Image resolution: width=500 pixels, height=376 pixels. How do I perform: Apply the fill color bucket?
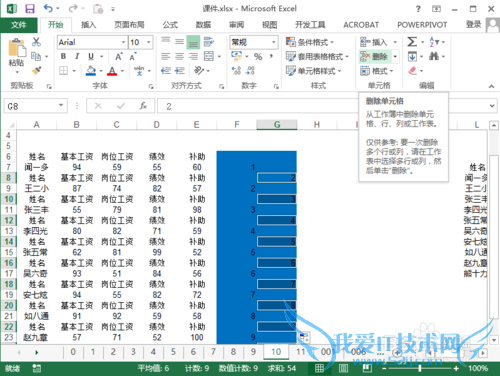click(91, 71)
